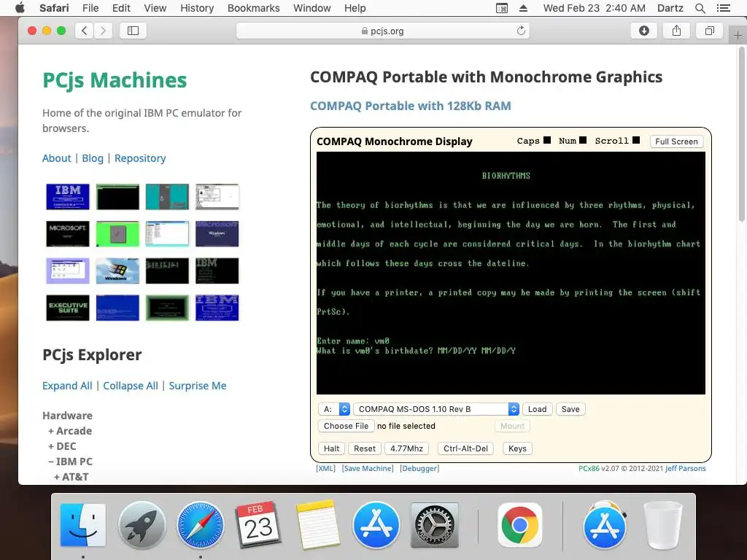Open the [Debugger] link
Screen dimensions: 747x560
pos(419,469)
